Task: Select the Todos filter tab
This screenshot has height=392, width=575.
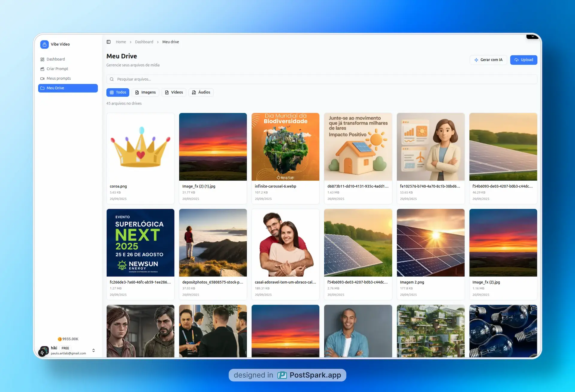Action: point(118,92)
